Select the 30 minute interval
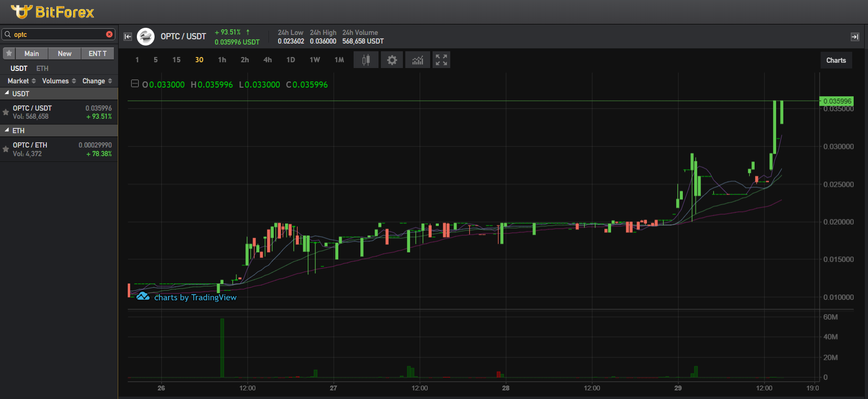Image resolution: width=868 pixels, height=399 pixels. (x=199, y=60)
